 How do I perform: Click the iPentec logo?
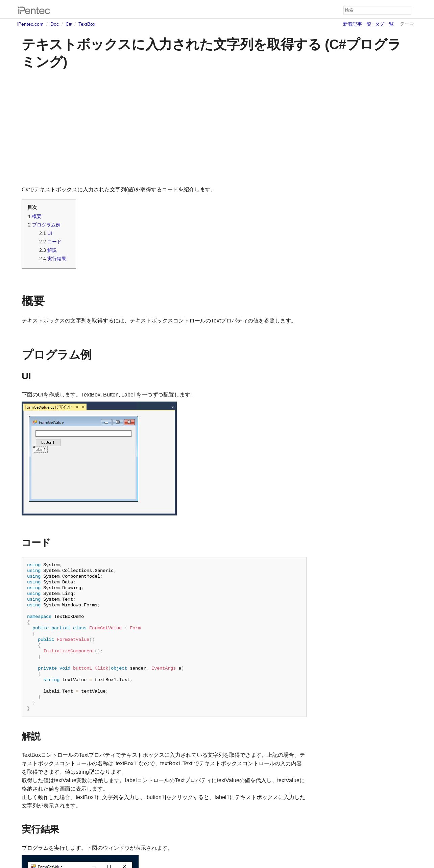34,10
